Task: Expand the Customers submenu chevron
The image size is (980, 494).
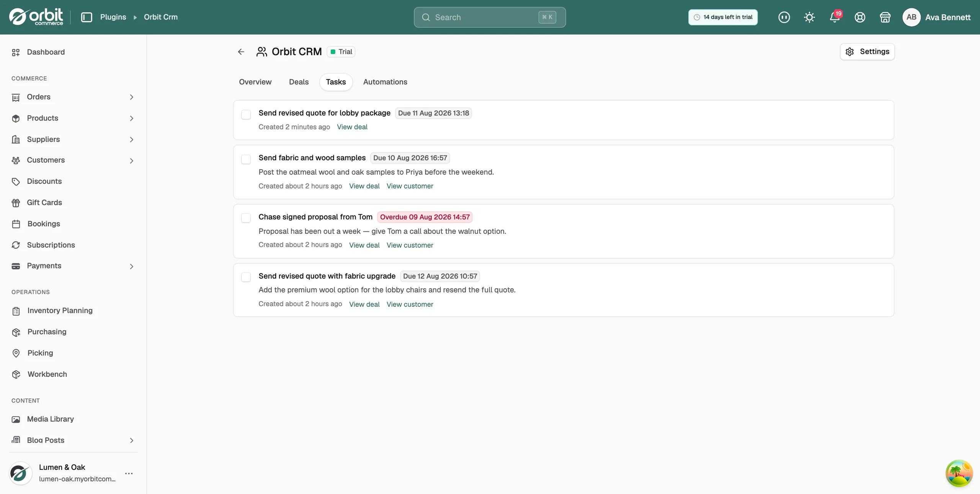Action: coord(131,160)
